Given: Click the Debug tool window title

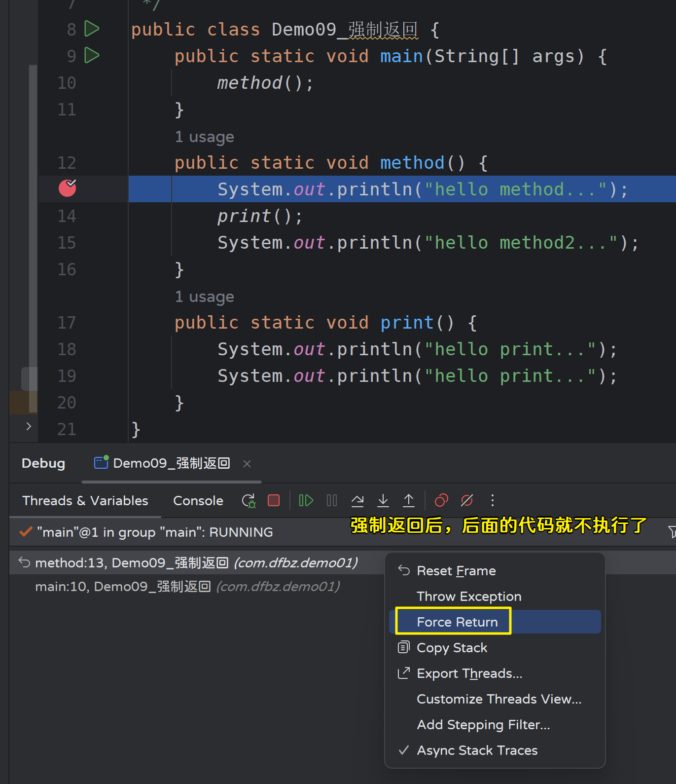Looking at the screenshot, I should [x=43, y=463].
